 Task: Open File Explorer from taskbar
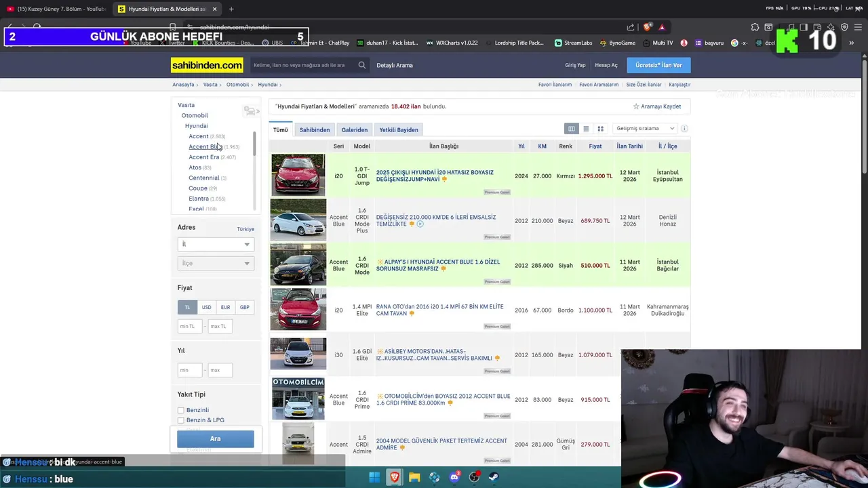point(414,477)
